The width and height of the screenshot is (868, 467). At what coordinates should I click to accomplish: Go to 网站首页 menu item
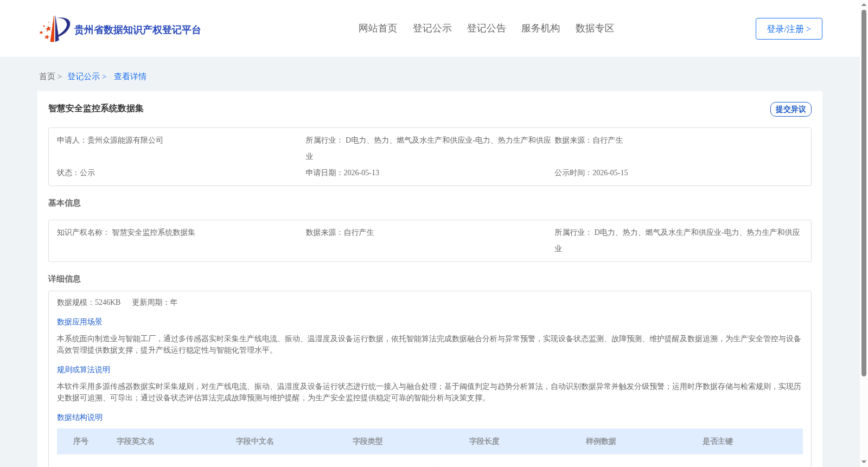click(x=378, y=28)
